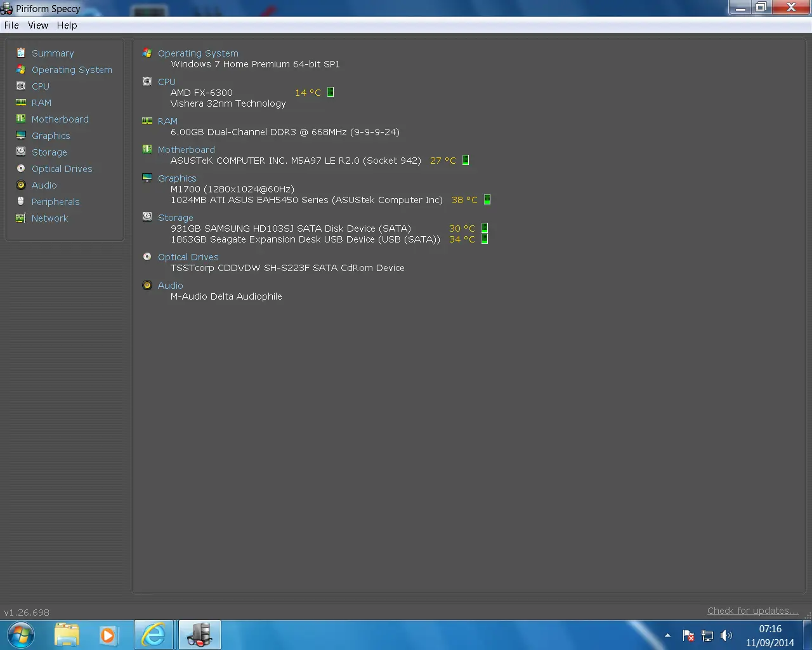Click the Storage heading link in summary
This screenshot has height=650, width=812.
176,218
